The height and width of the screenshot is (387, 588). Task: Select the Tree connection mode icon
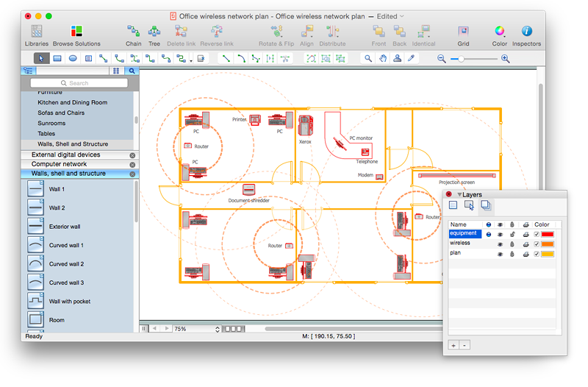[x=154, y=32]
